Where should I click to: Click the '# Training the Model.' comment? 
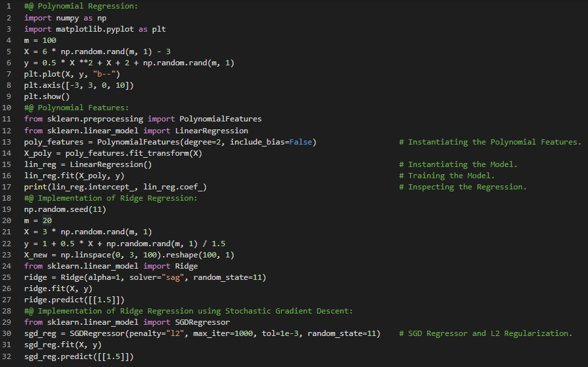click(446, 176)
